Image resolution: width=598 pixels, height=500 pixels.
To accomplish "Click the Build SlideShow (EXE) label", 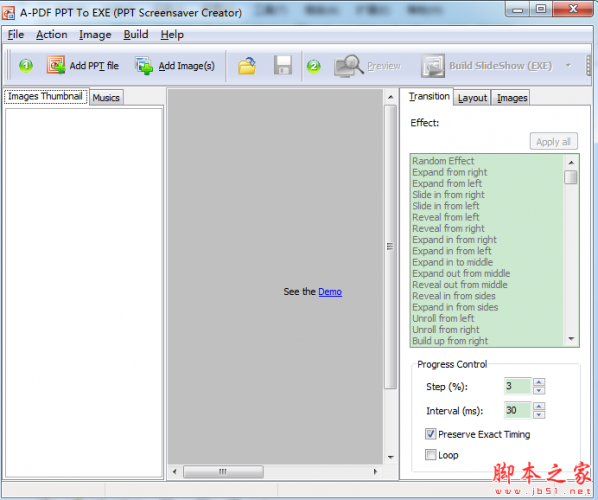I will pyautogui.click(x=500, y=66).
